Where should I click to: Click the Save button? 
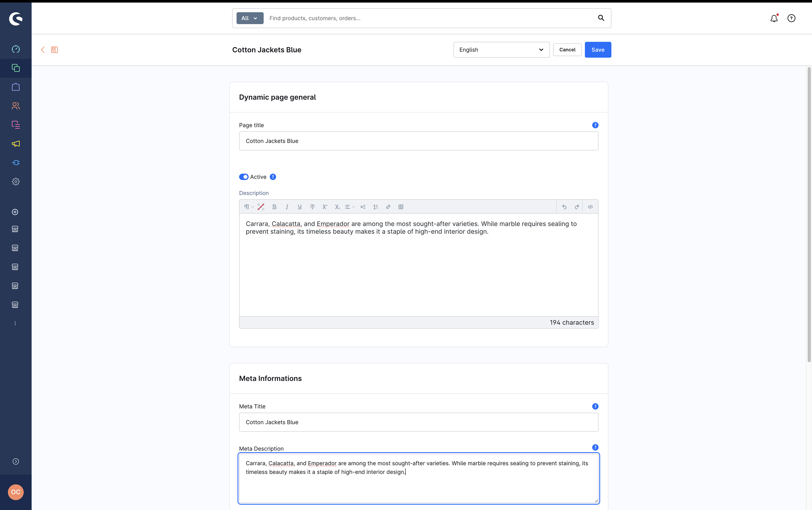click(x=598, y=50)
